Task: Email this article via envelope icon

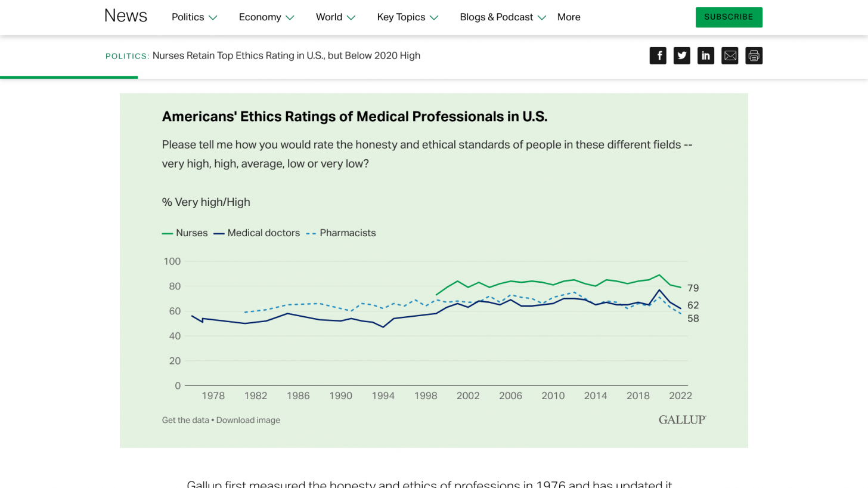Action: pyautogui.click(x=730, y=56)
